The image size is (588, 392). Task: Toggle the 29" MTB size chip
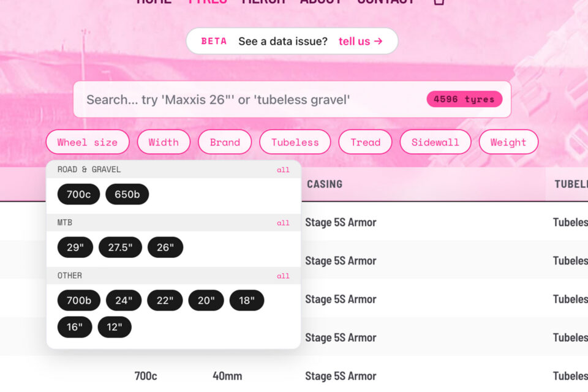[75, 247]
